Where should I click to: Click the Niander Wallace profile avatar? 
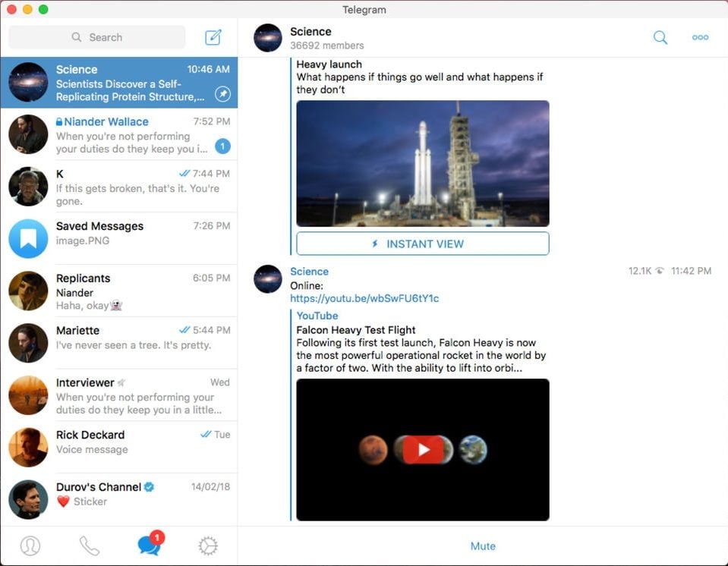click(28, 134)
